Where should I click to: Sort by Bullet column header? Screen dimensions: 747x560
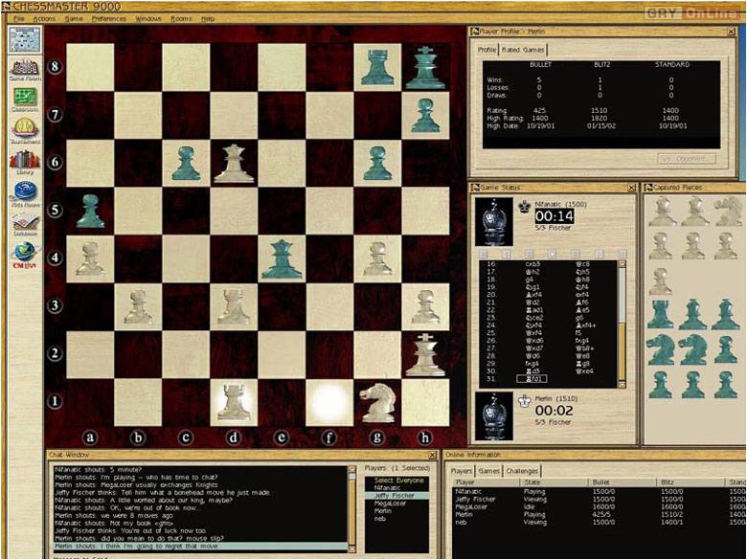(x=621, y=482)
